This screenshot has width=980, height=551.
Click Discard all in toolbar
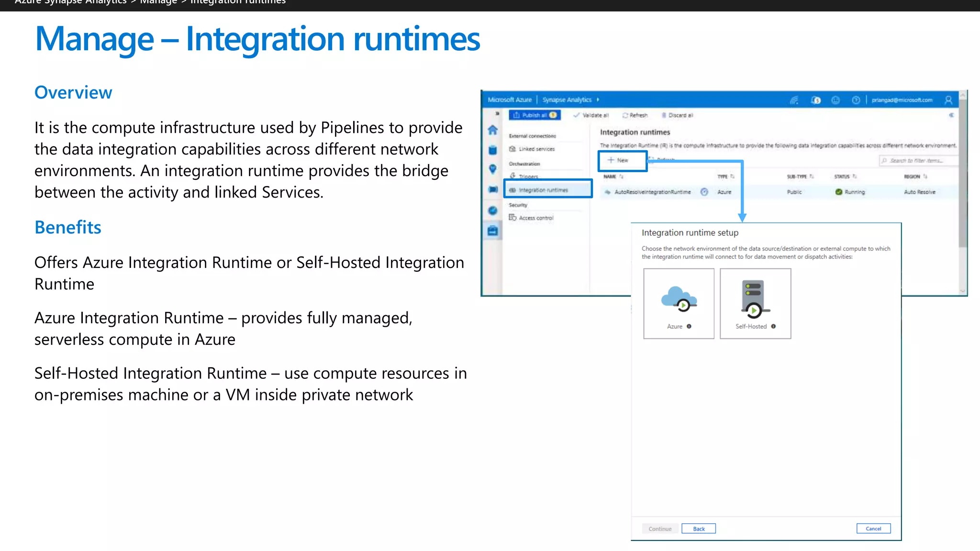[x=677, y=115]
